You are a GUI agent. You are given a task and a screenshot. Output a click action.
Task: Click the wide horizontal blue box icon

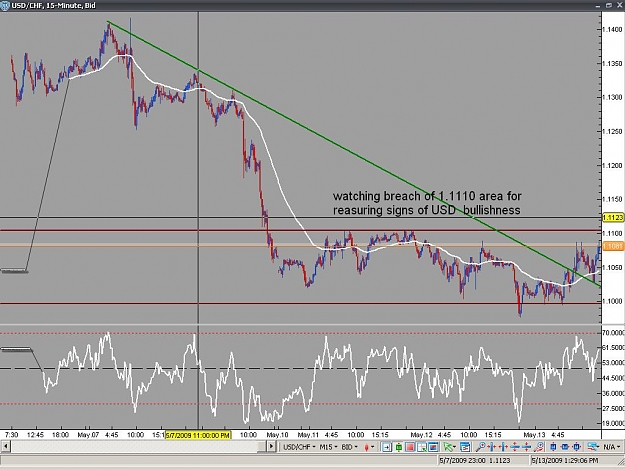coord(564,447)
